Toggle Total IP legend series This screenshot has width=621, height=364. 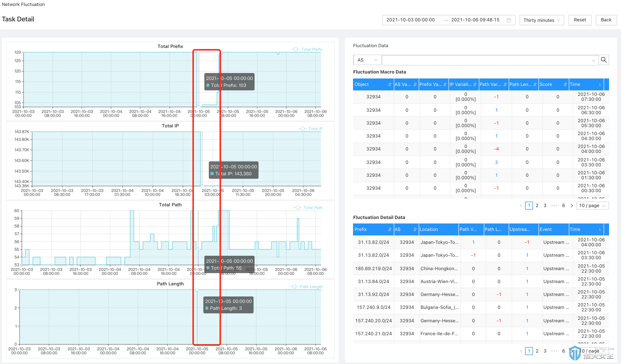coord(310,129)
